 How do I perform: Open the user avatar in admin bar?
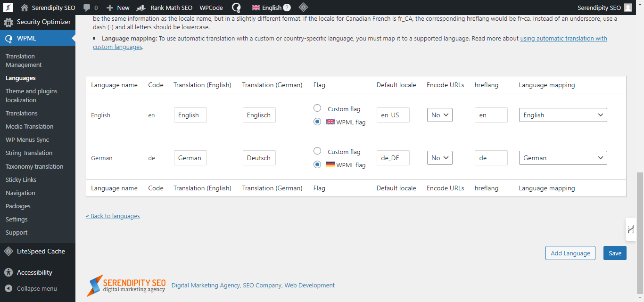click(x=628, y=8)
